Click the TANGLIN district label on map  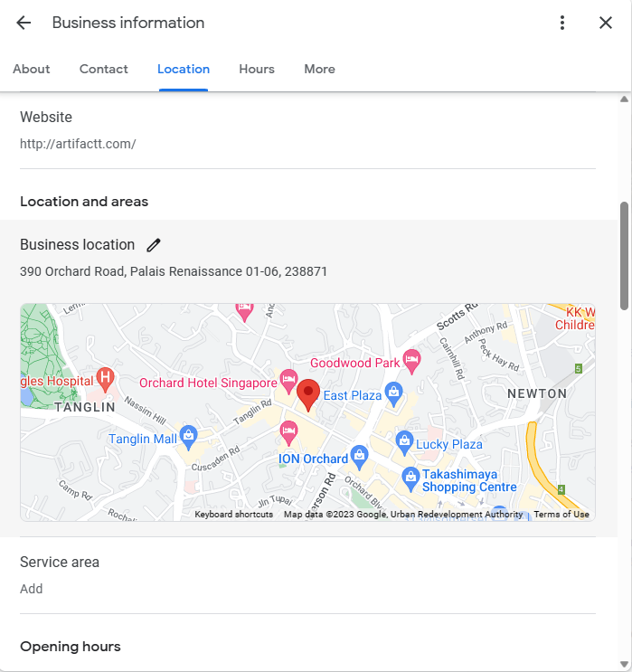[x=85, y=407]
